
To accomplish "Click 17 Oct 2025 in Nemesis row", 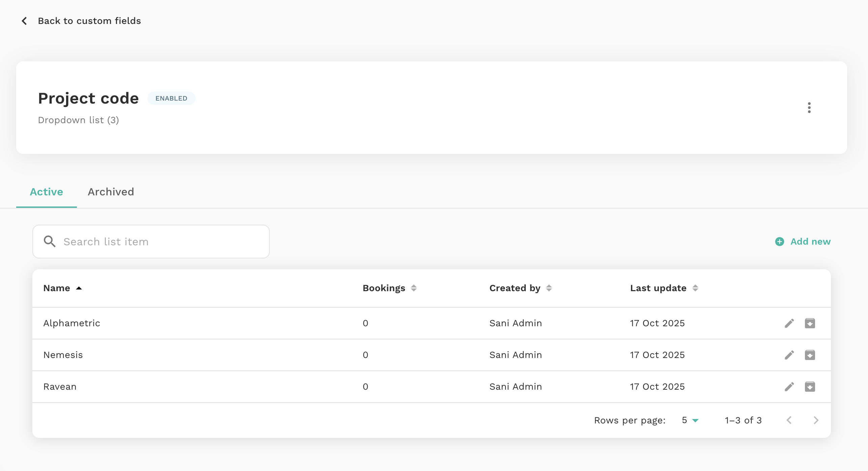I will (658, 355).
